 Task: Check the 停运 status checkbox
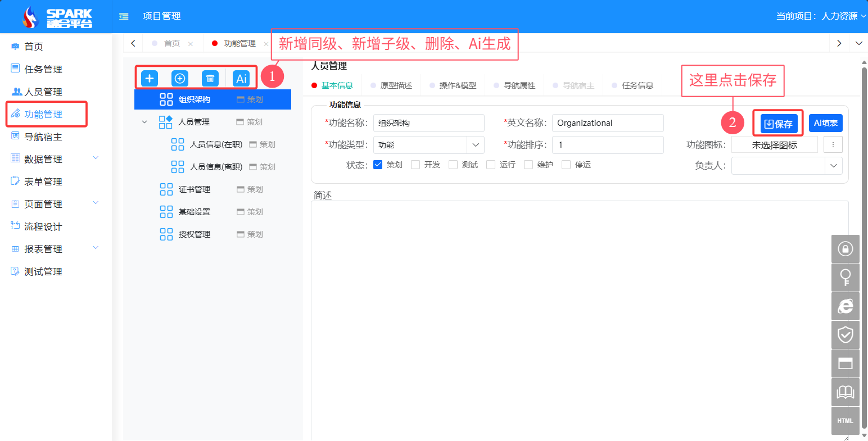point(566,165)
